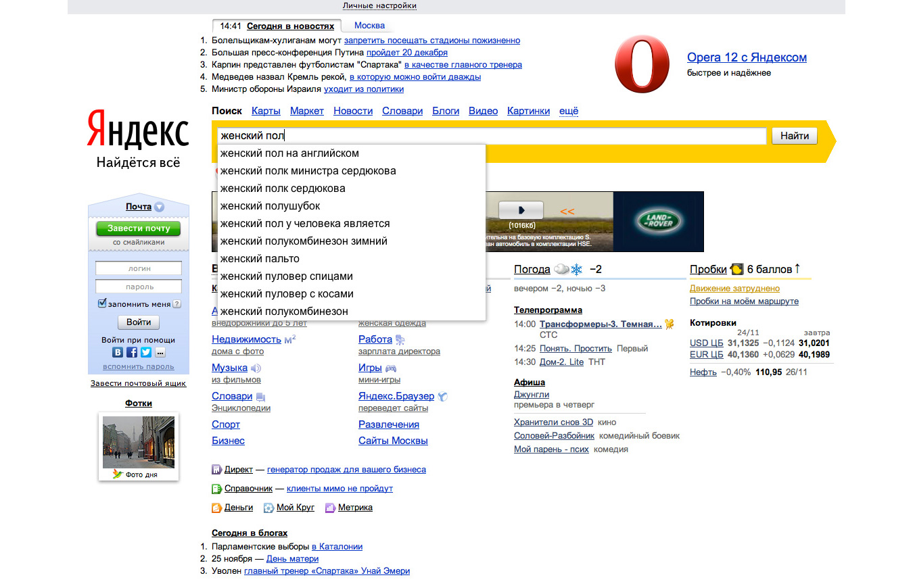Image resolution: width=913 pixels, height=588 pixels.
Task: Click the books icon beside Словари
Action: 261,397
